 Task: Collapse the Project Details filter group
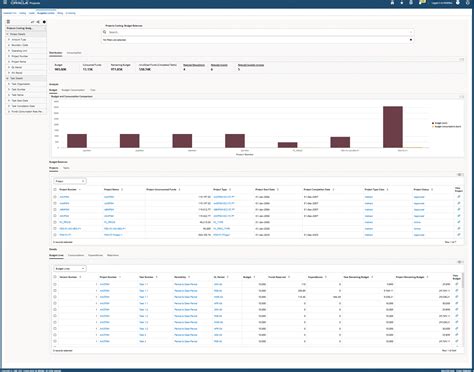pyautogui.click(x=7, y=34)
